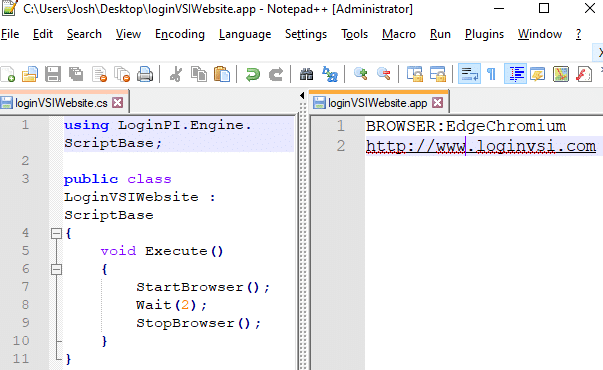The height and width of the screenshot is (370, 603).
Task: Cut selection with the scissors icon
Action: pos(176,74)
